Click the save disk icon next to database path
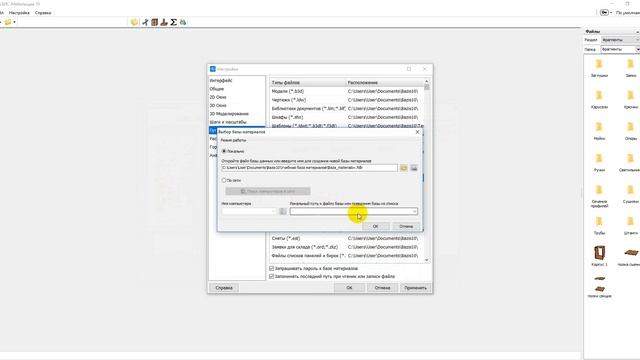Image resolution: width=640 pixels, height=360 pixels. [414, 168]
